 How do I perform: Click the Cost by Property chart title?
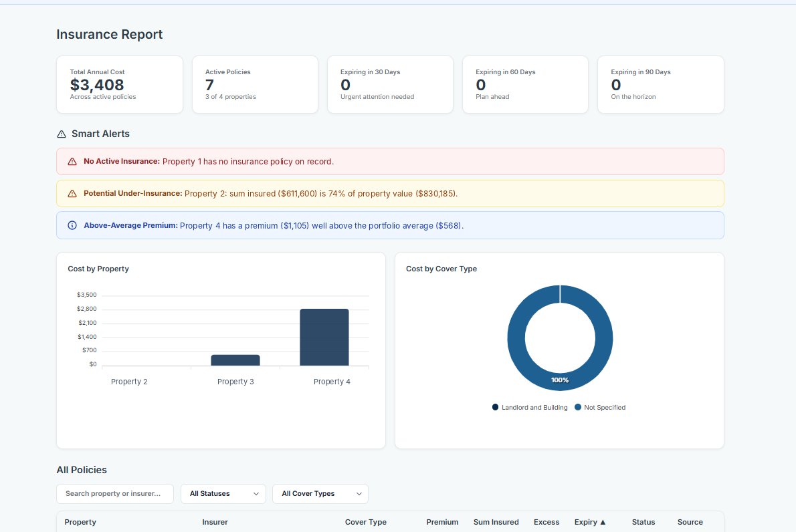tap(98, 269)
